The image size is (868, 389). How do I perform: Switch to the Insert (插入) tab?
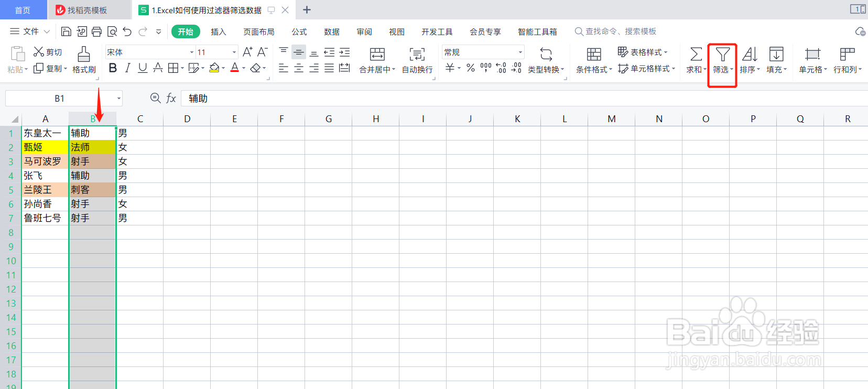(x=219, y=32)
